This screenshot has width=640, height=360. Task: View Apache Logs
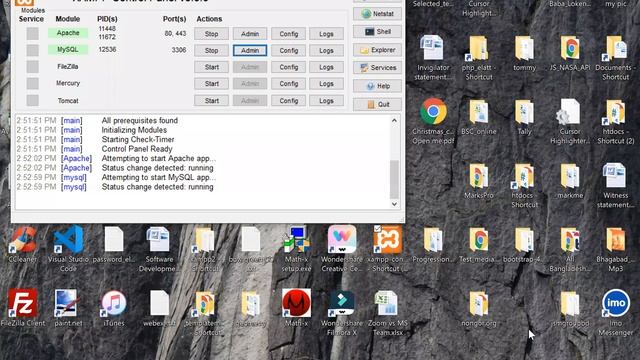(326, 34)
